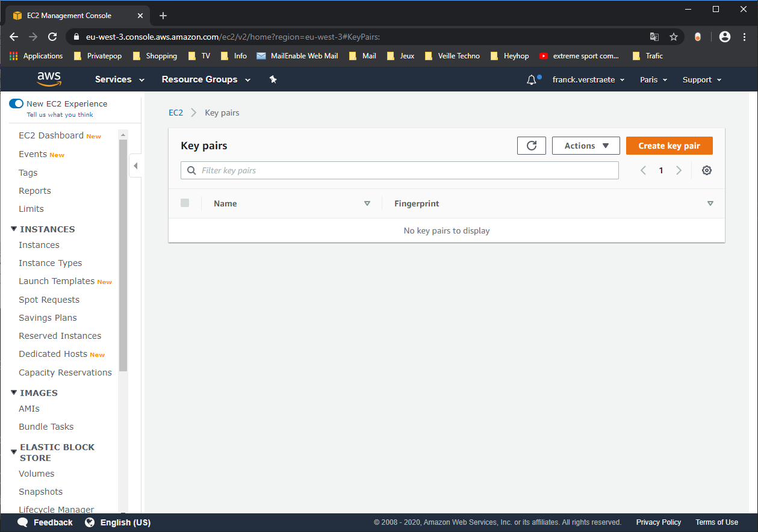
Task: Click the sidebar vertical scrollbar
Action: 123,256
